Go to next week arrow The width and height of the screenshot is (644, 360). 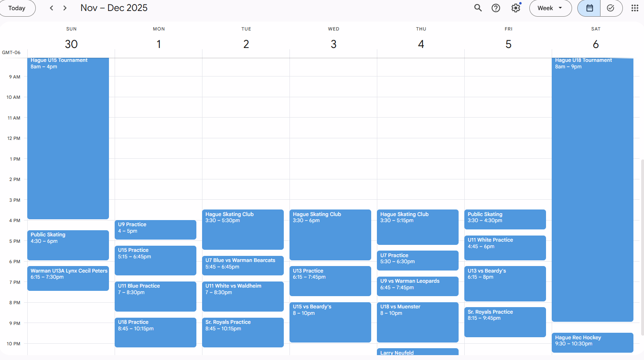(65, 8)
